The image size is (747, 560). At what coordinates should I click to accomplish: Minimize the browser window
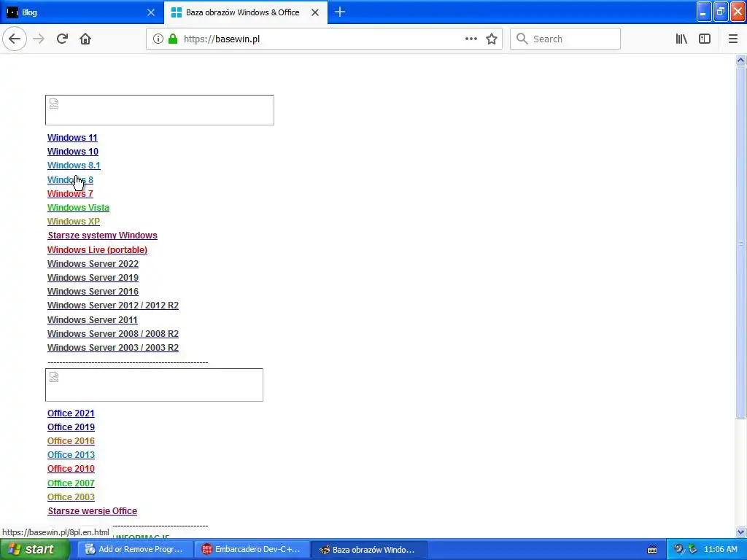704,12
